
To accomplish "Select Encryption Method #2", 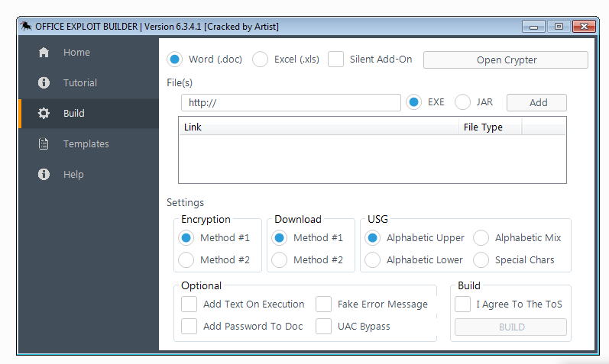I will click(x=186, y=260).
